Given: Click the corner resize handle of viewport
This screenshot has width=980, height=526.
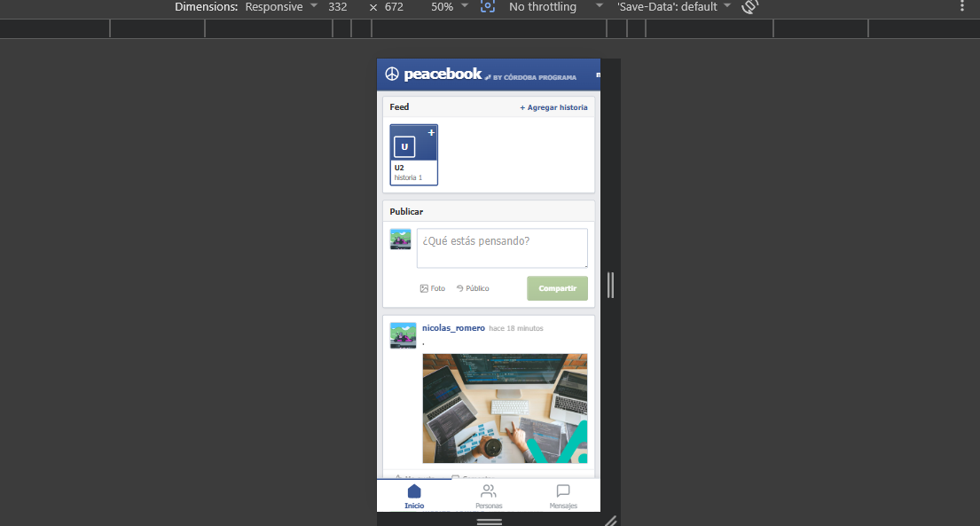Looking at the screenshot, I should [x=611, y=521].
